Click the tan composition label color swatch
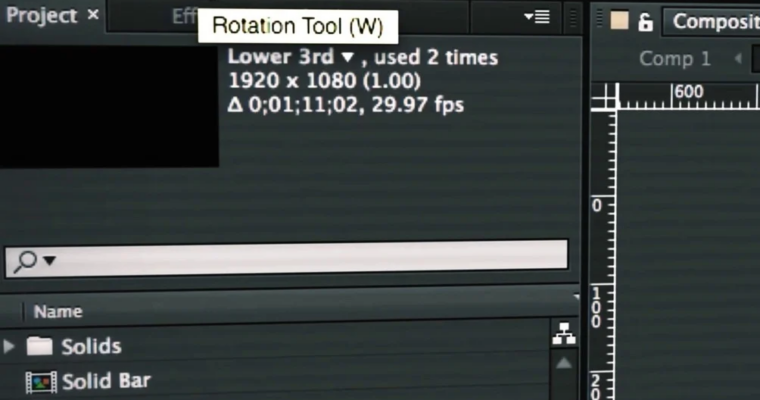The height and width of the screenshot is (400, 760). (619, 20)
